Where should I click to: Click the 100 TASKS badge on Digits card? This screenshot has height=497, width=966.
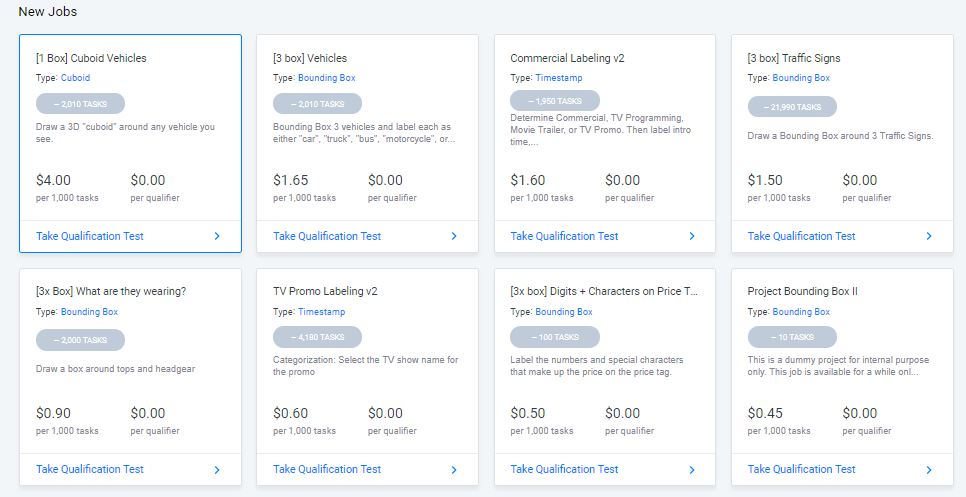[554, 337]
